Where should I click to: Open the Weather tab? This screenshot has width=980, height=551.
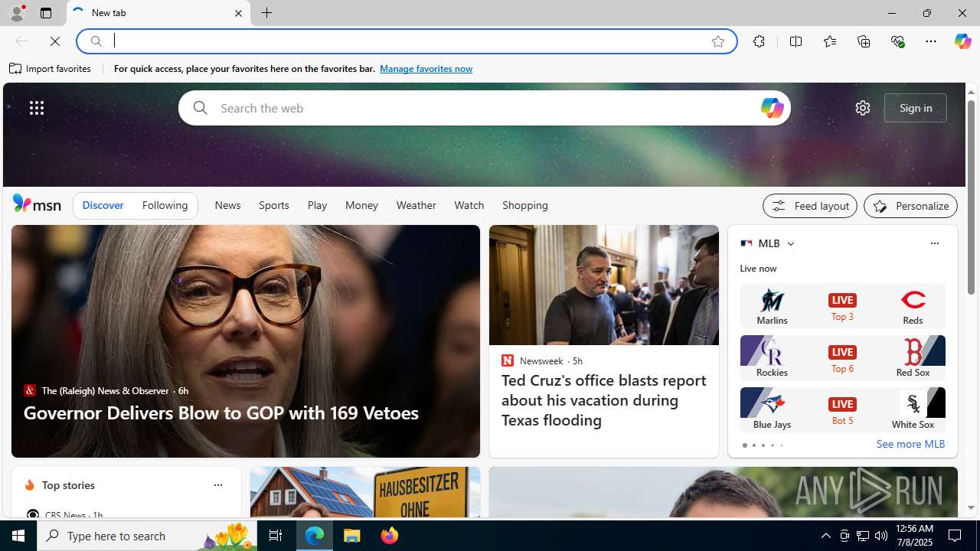pyautogui.click(x=416, y=205)
